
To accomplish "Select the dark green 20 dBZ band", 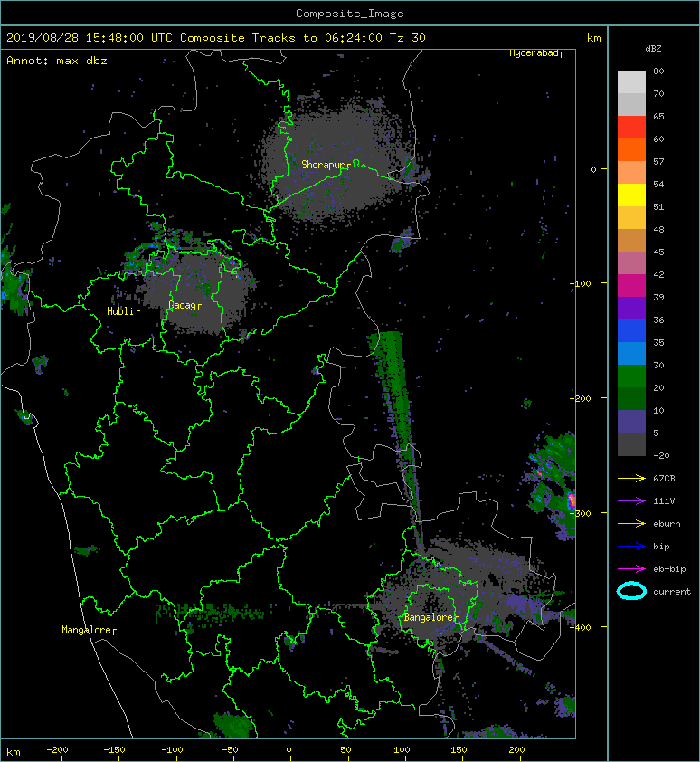I will [x=631, y=398].
